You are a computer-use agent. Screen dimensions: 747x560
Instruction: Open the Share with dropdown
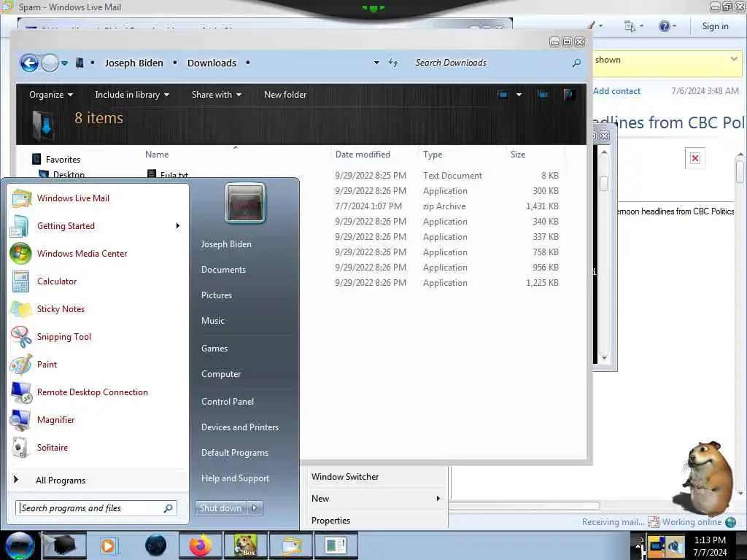point(216,95)
